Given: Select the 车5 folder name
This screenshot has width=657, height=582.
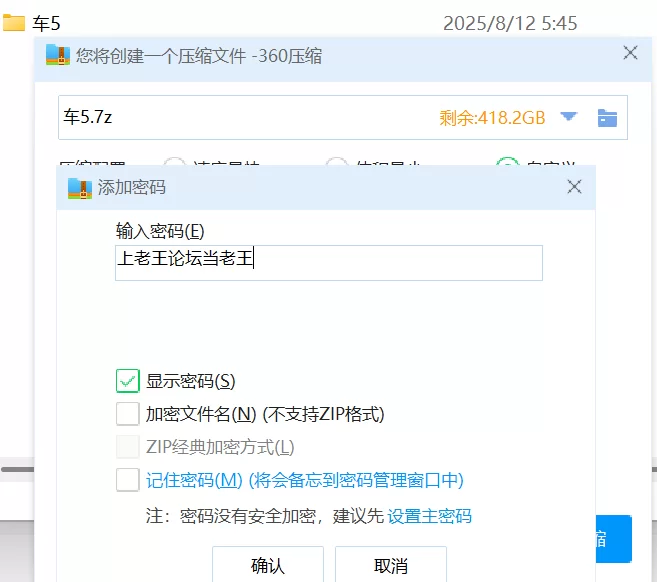Looking at the screenshot, I should (x=47, y=23).
